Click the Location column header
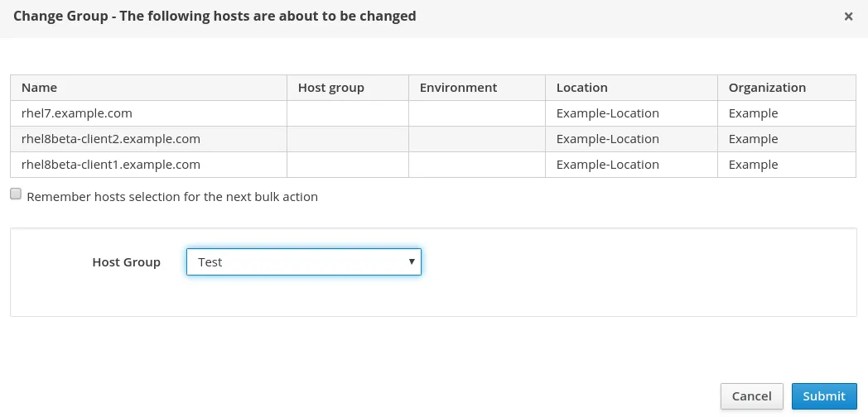Screen dimensions: 868x417 [582, 88]
